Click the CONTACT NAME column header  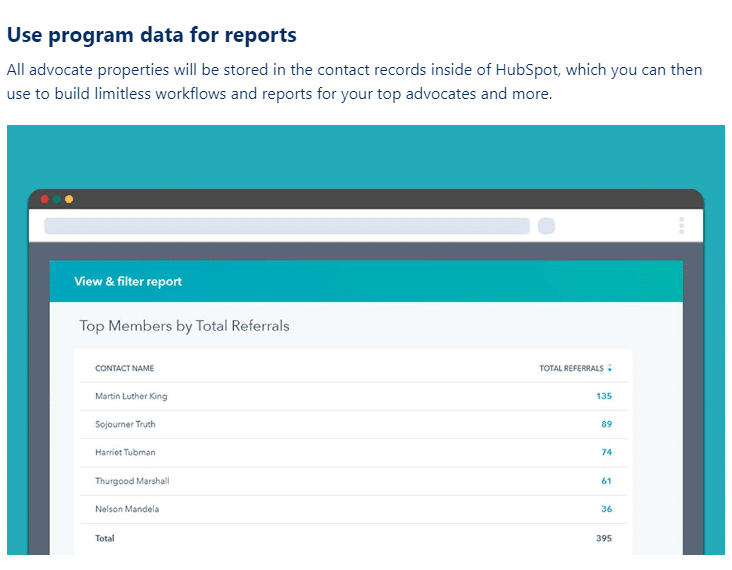click(x=125, y=368)
